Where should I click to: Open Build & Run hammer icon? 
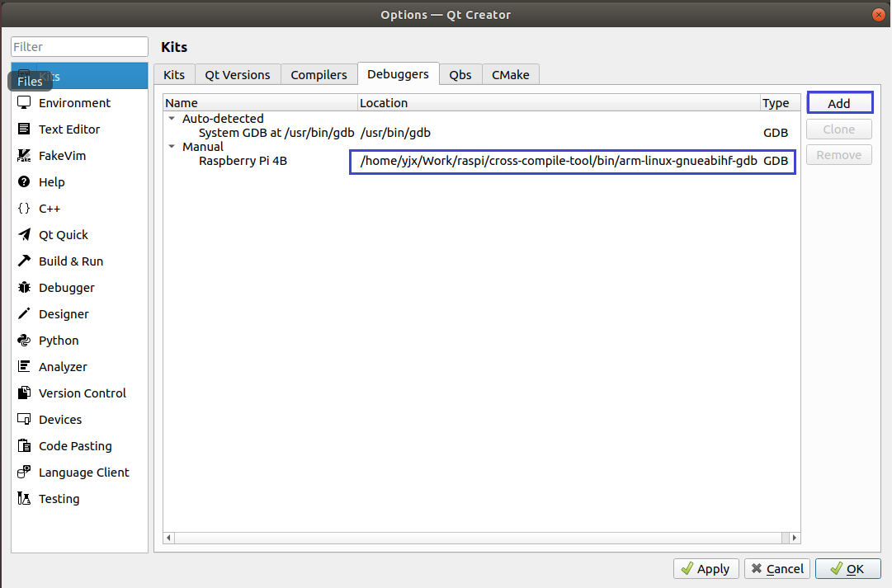[x=24, y=261]
